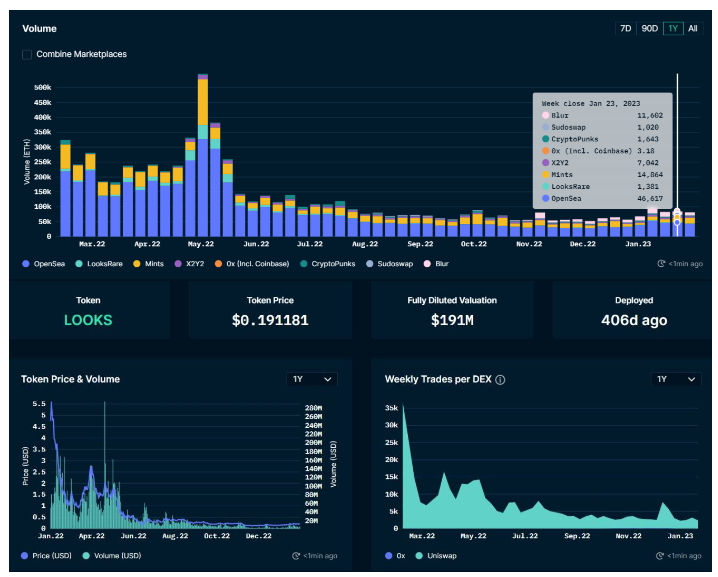Enable the Combine Marketplaces checkbox
Image resolution: width=718 pixels, height=577 pixels.
tap(27, 54)
